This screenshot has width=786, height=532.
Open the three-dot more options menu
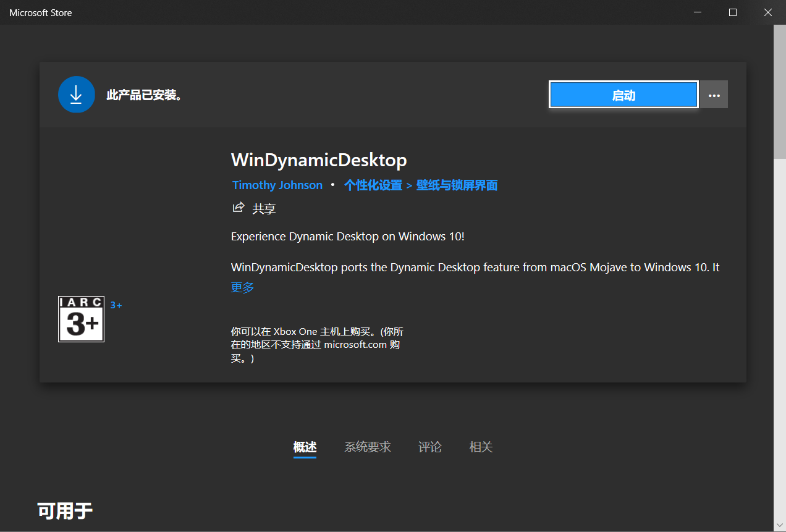[x=714, y=95]
